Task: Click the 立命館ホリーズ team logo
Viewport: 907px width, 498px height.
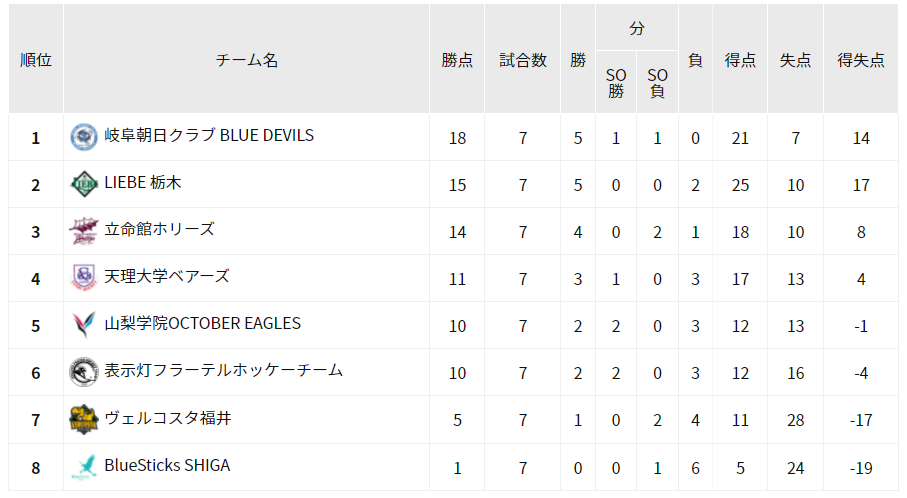Action: 84,231
